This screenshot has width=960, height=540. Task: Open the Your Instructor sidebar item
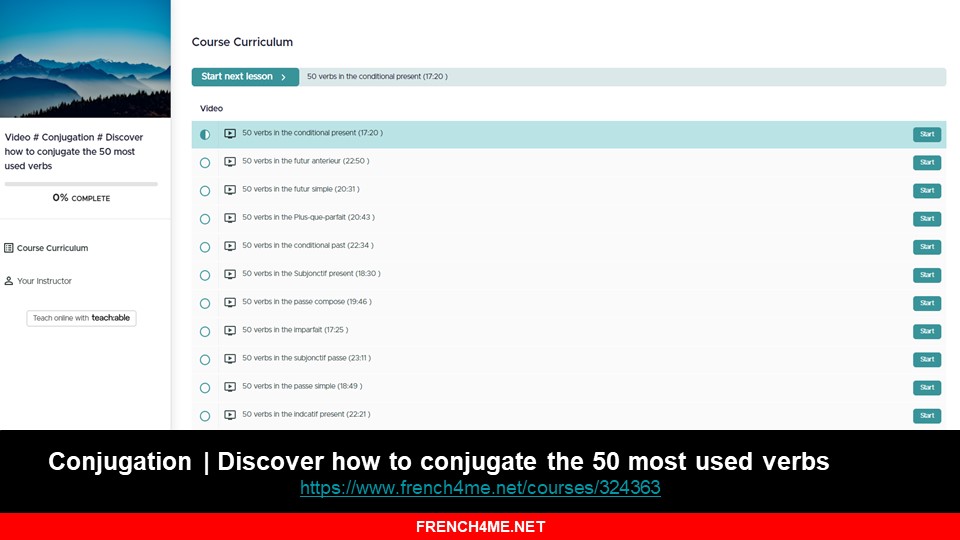(x=44, y=281)
